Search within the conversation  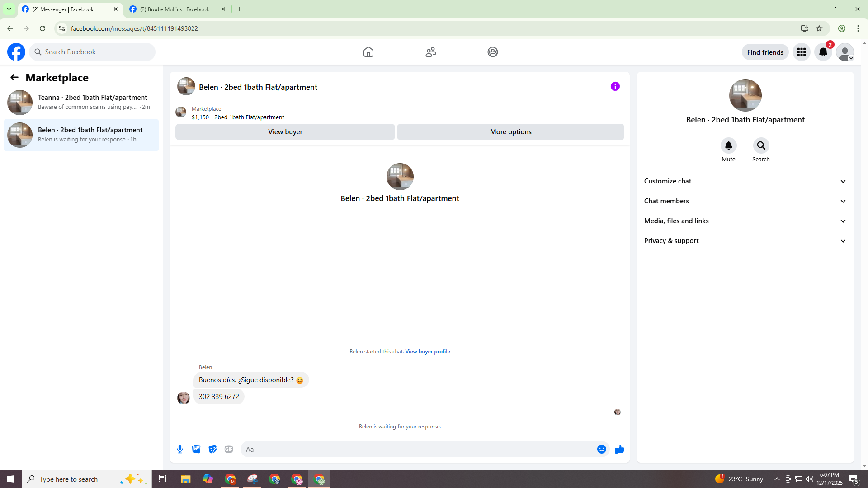tap(761, 145)
